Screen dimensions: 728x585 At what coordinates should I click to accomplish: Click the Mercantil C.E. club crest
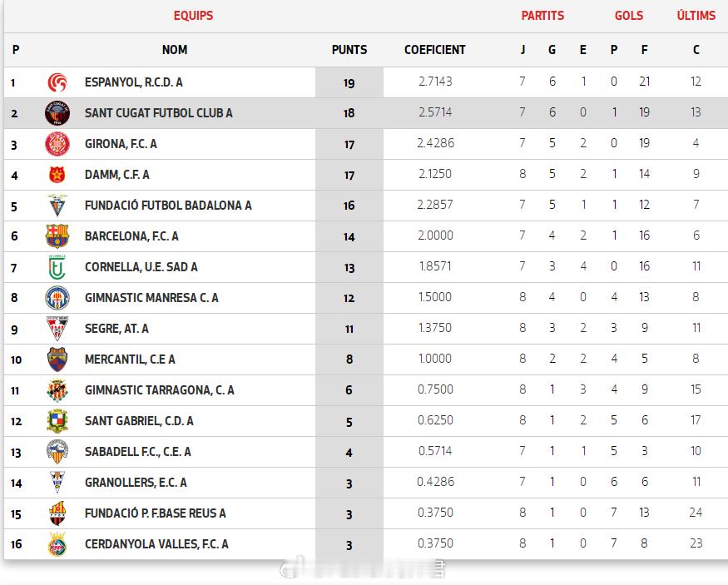click(x=57, y=359)
